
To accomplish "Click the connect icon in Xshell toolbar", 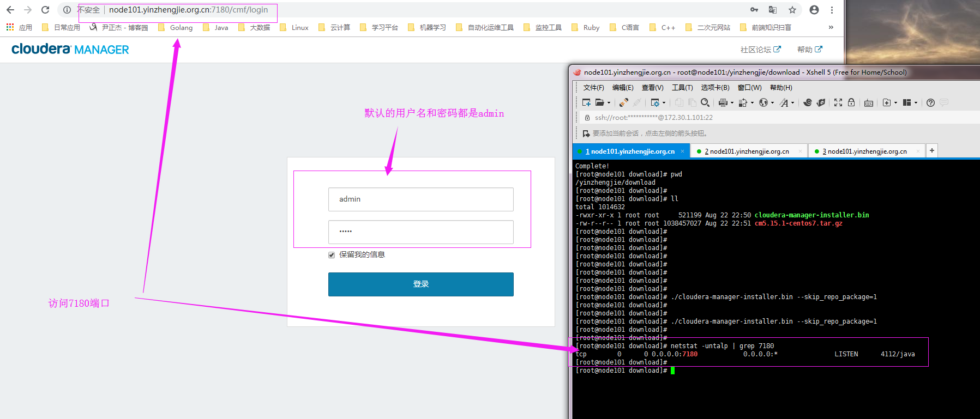I will [x=624, y=102].
